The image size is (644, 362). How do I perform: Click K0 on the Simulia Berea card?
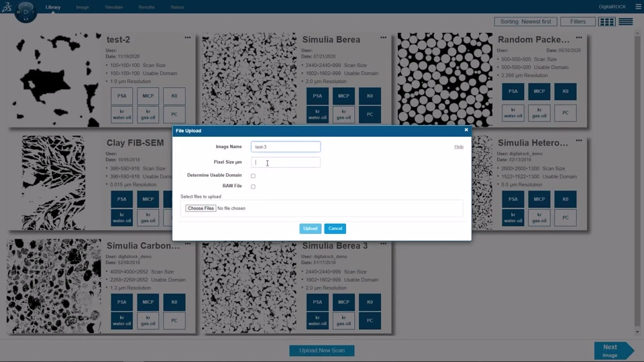(370, 96)
